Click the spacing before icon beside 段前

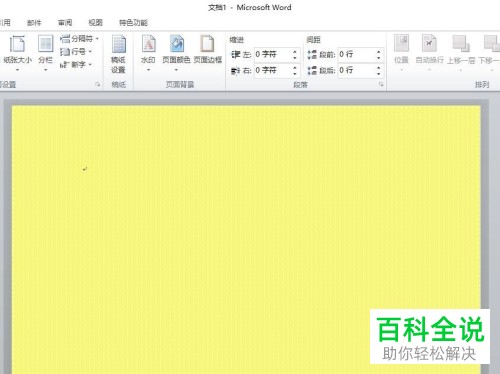click(x=312, y=54)
